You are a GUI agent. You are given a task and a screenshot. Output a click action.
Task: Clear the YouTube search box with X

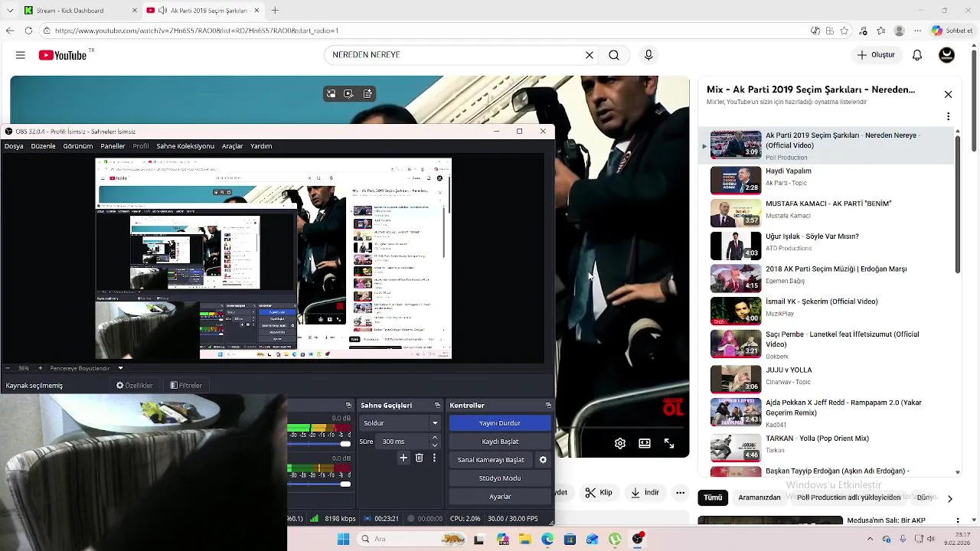[x=590, y=55]
